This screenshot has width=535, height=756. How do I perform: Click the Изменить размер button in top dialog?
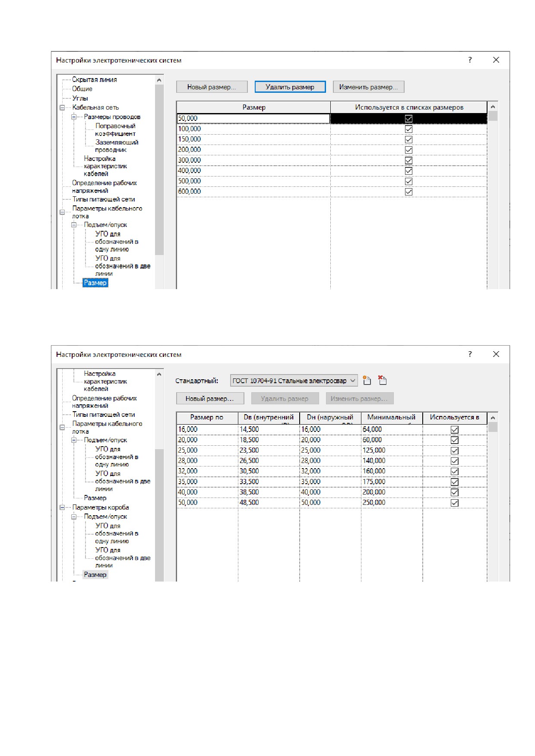[x=368, y=87]
